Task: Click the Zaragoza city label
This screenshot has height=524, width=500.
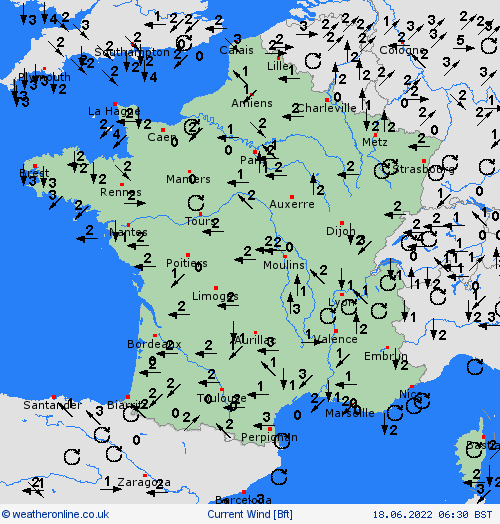Action: 144,482
